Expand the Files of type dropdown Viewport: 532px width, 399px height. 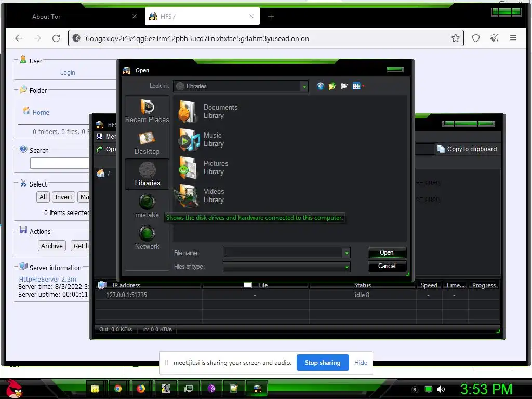(347, 267)
